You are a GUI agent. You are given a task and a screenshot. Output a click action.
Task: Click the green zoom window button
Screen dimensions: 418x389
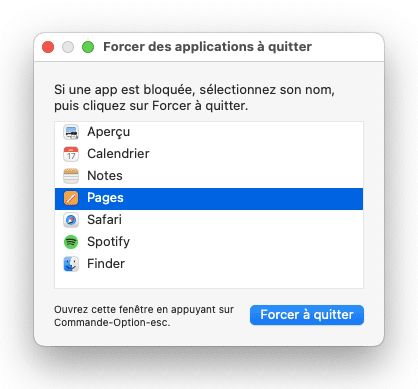[x=88, y=47]
